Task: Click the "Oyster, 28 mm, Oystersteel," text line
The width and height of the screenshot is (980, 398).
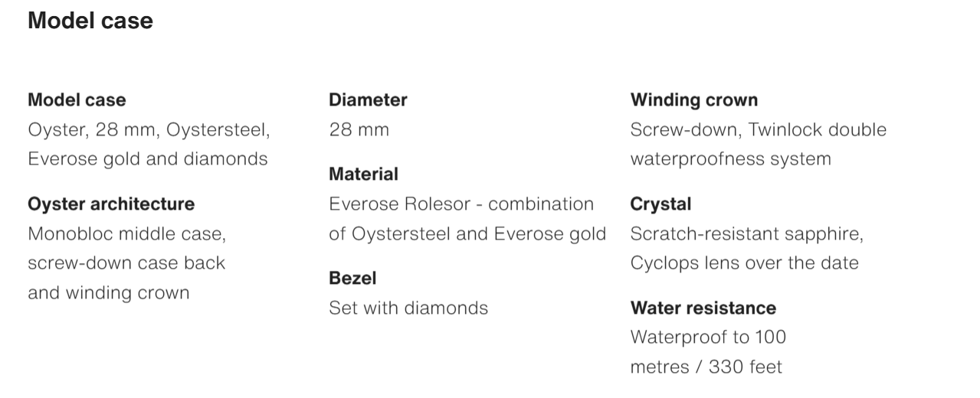Action: (x=149, y=129)
